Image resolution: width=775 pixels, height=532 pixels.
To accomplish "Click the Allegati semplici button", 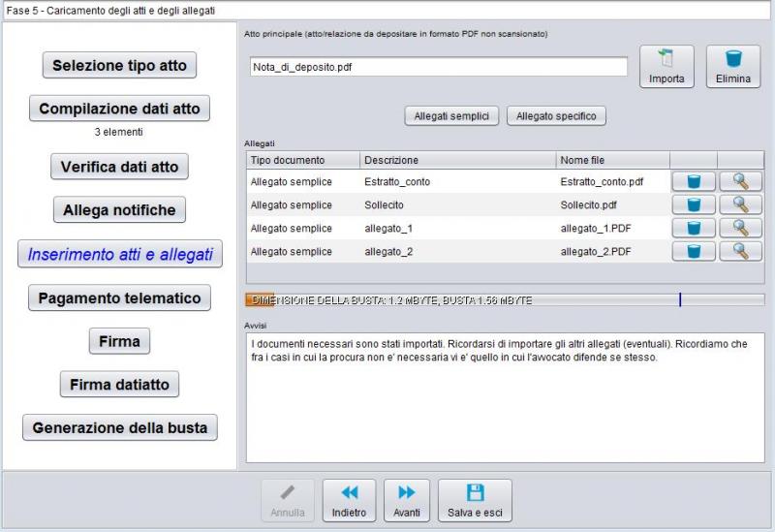I will [x=451, y=116].
